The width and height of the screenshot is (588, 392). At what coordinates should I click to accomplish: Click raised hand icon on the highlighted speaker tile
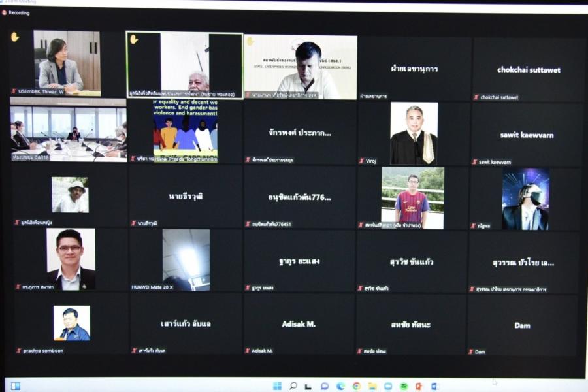(x=134, y=39)
